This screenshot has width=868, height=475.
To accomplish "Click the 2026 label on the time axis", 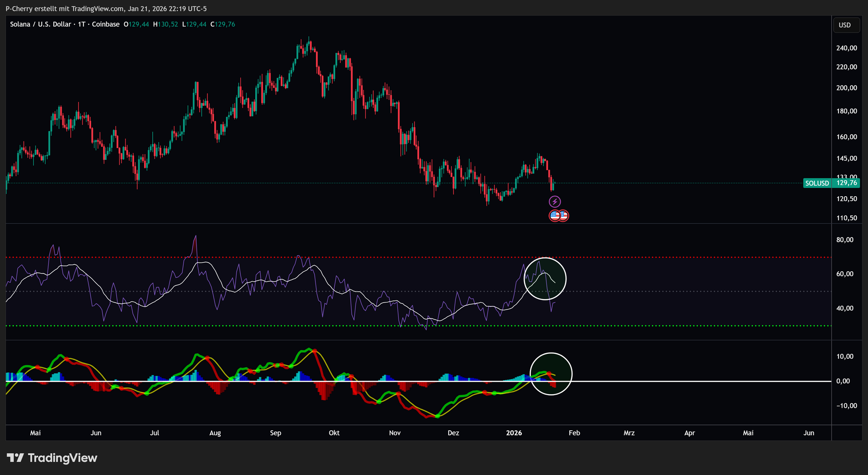I will (x=514, y=432).
